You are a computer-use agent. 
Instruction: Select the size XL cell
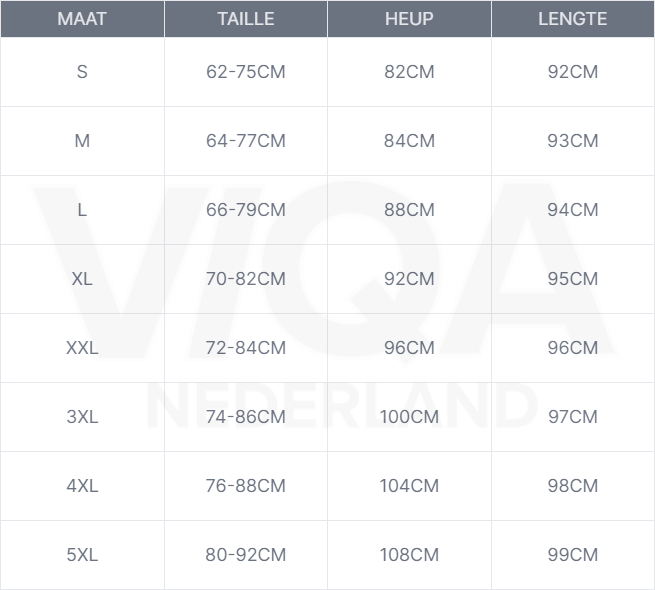point(82,279)
